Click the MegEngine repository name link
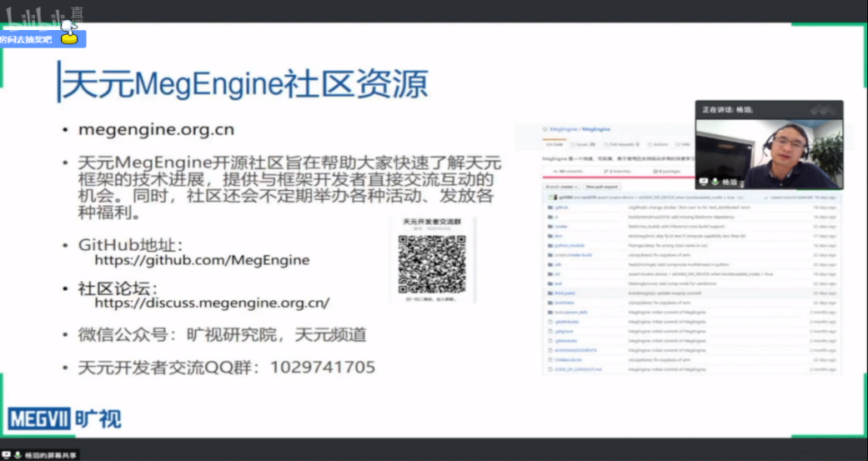 coord(596,129)
